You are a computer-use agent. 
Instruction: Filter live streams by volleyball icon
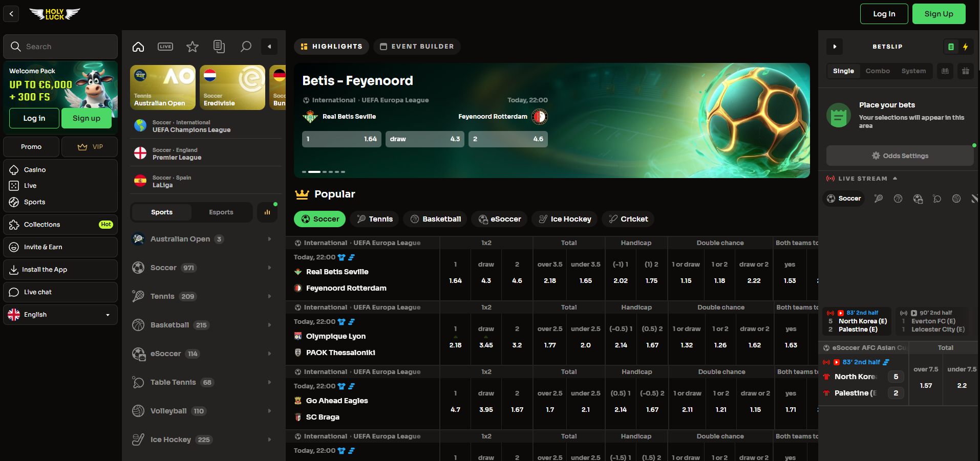point(956,199)
